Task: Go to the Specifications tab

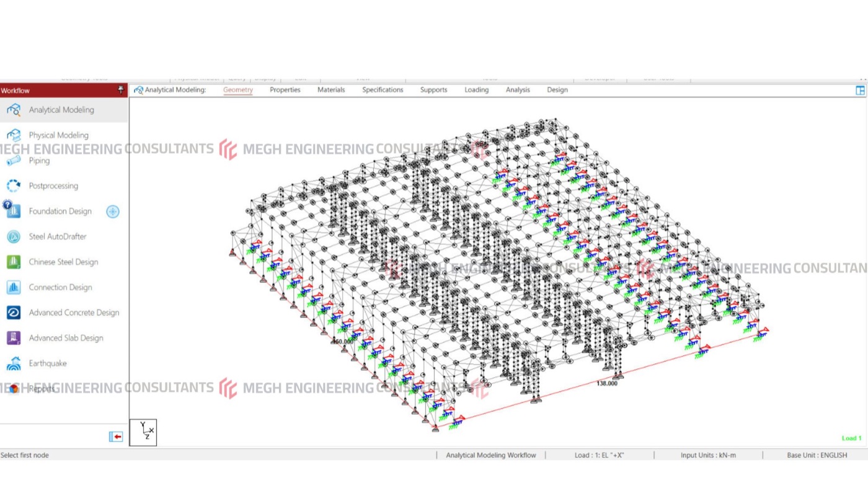Action: pyautogui.click(x=383, y=90)
